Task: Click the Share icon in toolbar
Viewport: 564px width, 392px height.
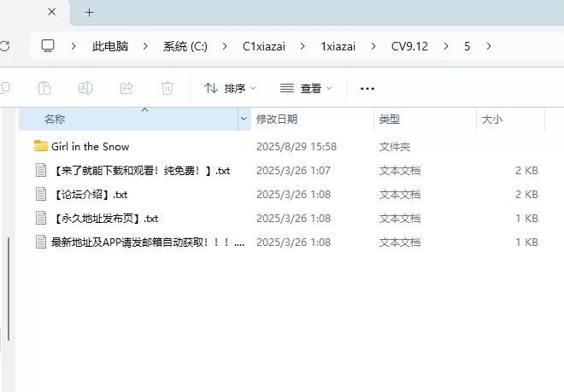Action: [126, 88]
